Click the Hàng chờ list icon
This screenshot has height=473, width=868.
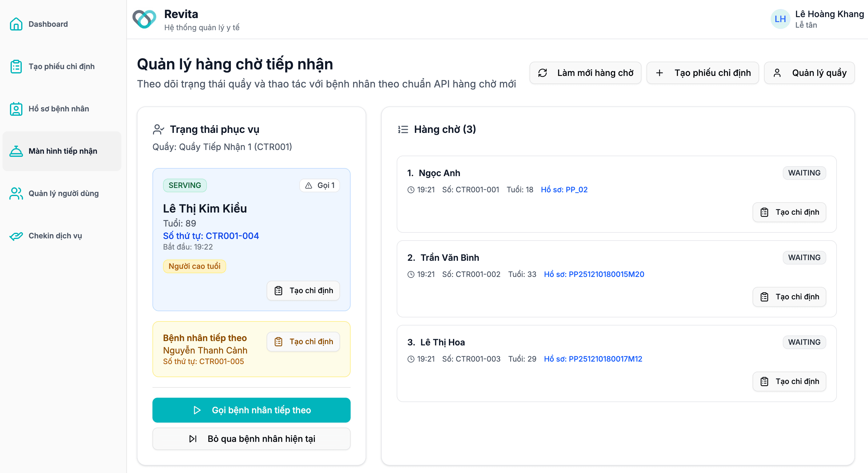(x=403, y=129)
